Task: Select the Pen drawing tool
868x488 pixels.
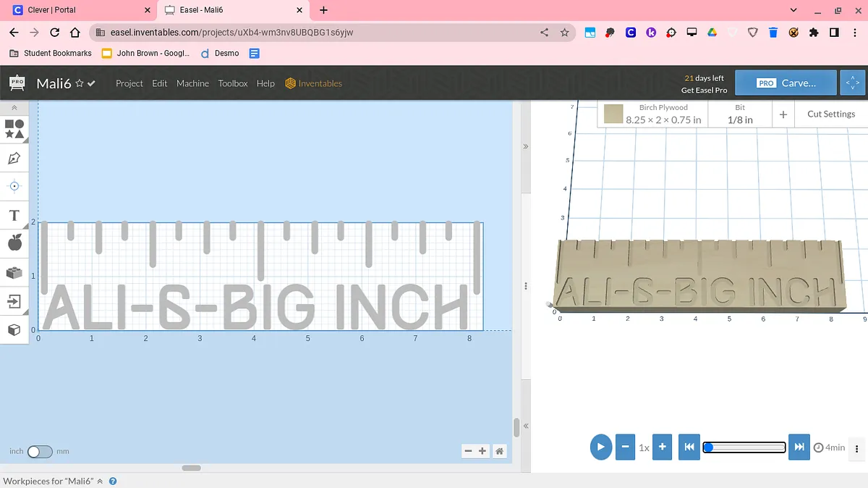Action: coord(14,158)
